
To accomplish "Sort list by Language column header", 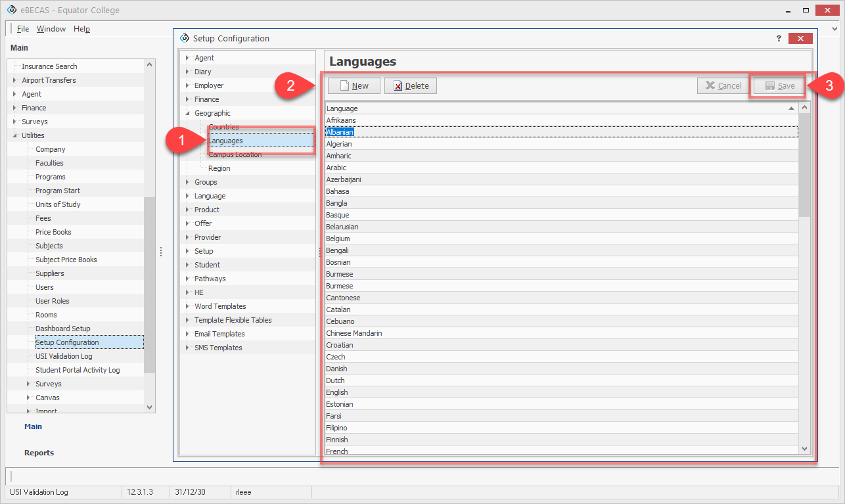I will coord(559,108).
